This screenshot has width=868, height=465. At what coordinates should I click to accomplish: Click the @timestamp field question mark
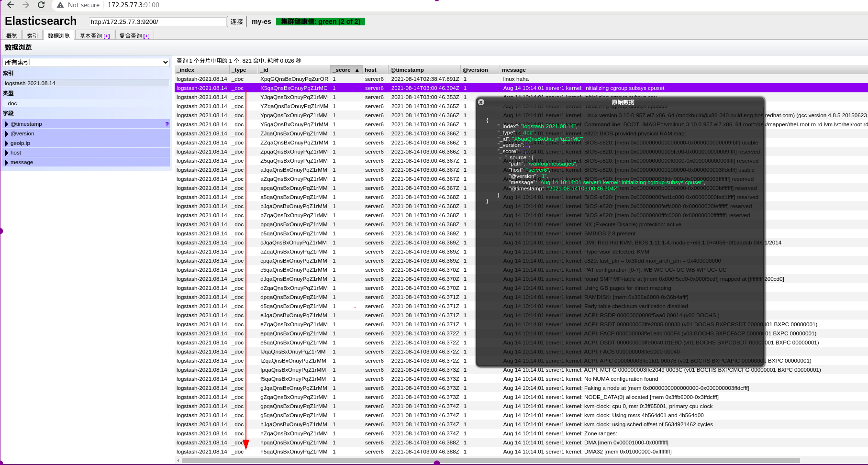click(x=167, y=124)
